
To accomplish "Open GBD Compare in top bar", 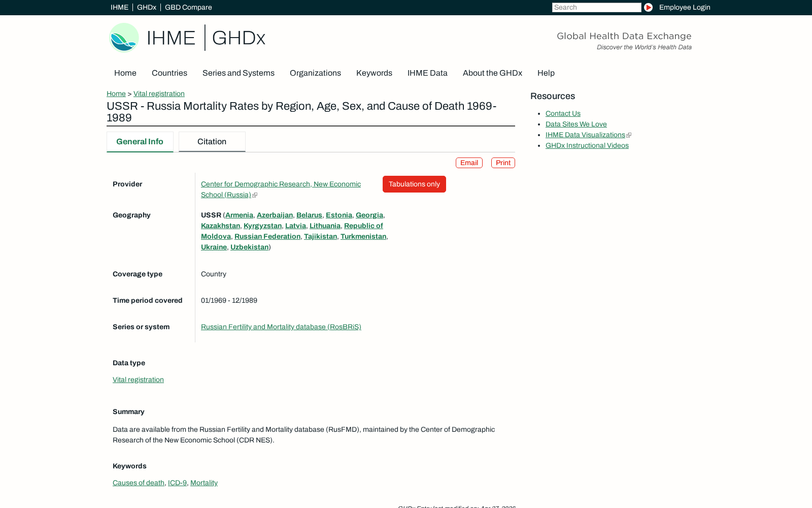I will pyautogui.click(x=188, y=7).
